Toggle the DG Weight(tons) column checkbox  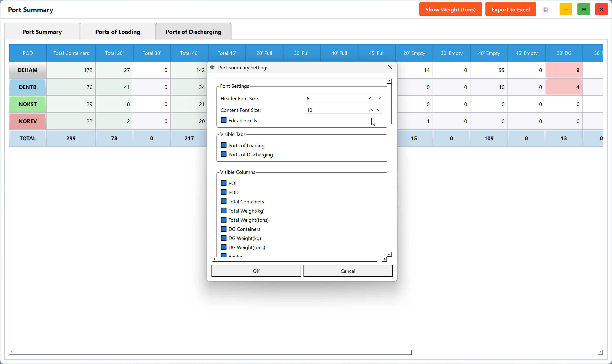(x=223, y=247)
